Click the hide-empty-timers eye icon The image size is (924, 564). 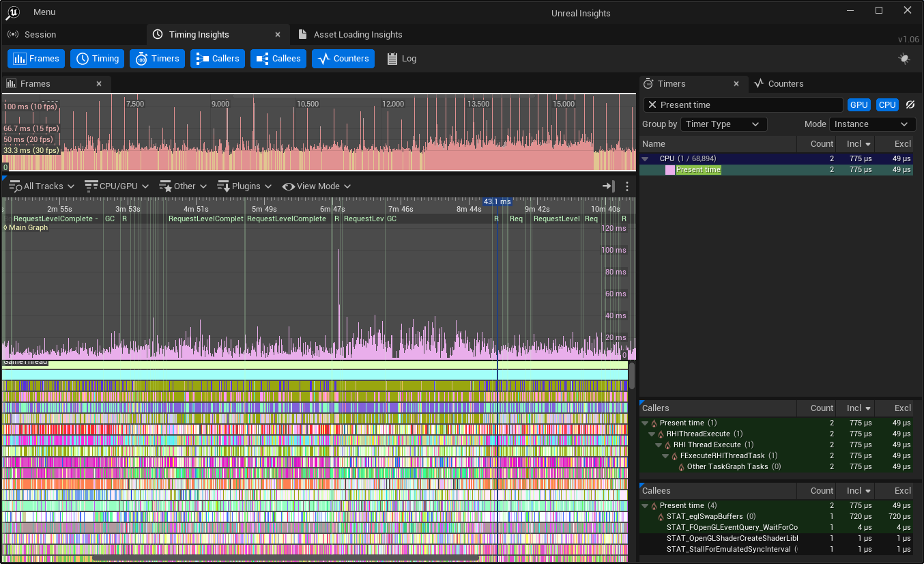click(910, 104)
